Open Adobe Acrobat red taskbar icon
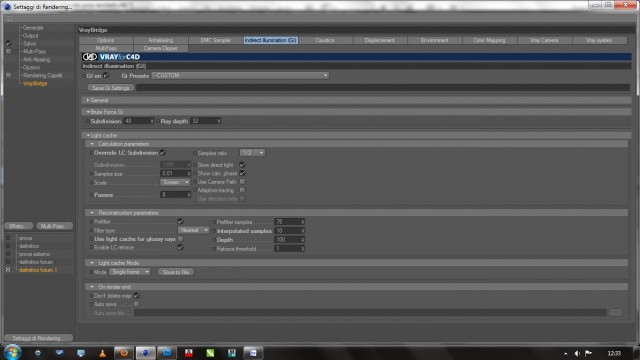The height and width of the screenshot is (360, 640). [189, 353]
